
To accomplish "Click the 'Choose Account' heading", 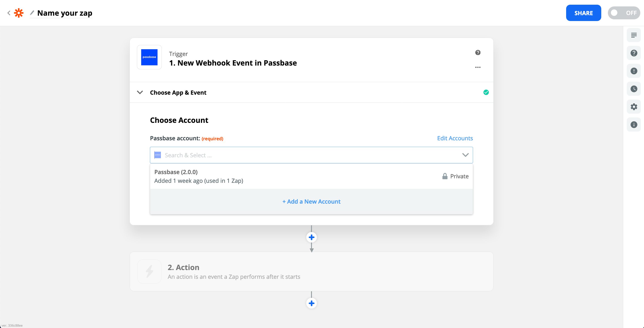I will click(179, 120).
